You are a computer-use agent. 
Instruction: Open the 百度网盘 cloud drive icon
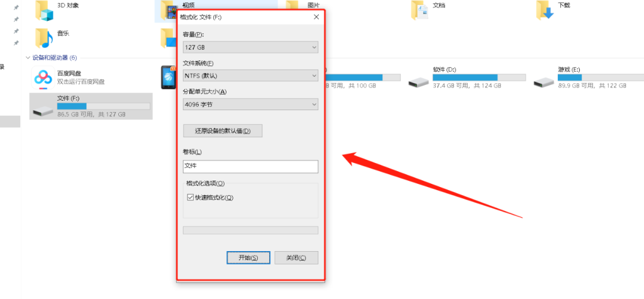tap(43, 77)
